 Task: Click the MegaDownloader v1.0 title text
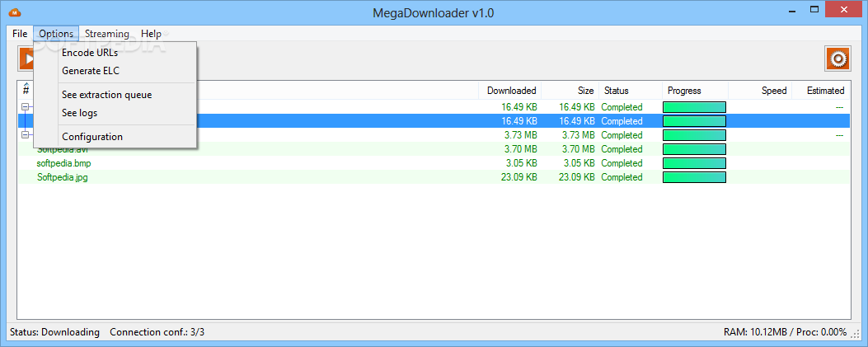click(434, 13)
